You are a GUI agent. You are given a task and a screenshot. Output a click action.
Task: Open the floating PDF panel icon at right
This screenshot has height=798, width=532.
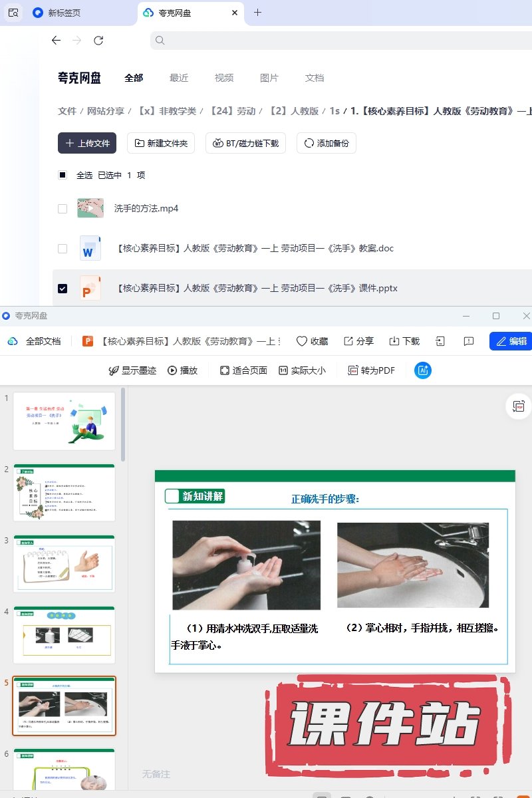pos(518,406)
